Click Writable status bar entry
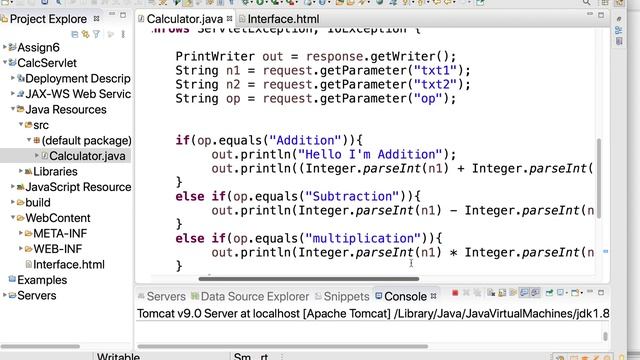The height and width of the screenshot is (360, 640). (x=118, y=356)
